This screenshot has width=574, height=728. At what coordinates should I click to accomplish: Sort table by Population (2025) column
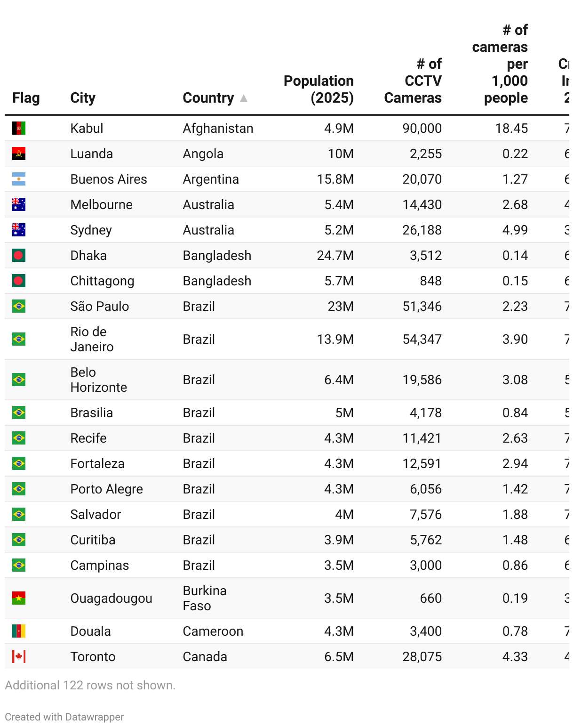pyautogui.click(x=319, y=89)
